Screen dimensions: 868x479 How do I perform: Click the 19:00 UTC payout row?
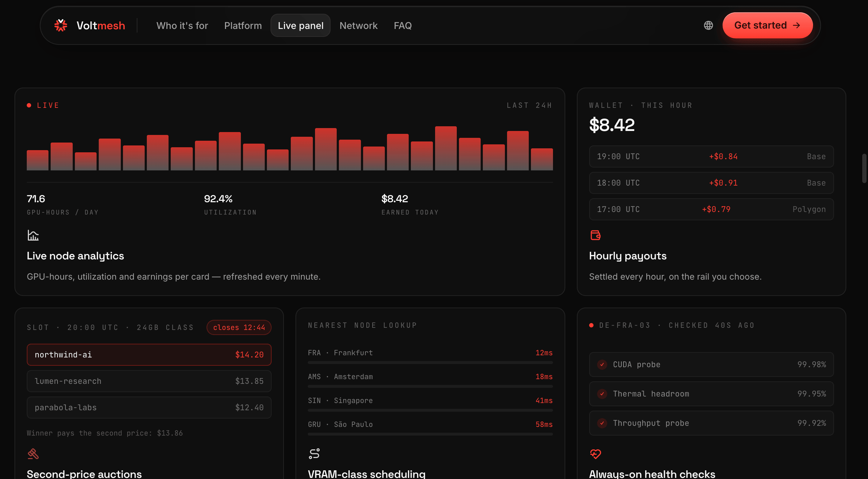click(x=711, y=157)
